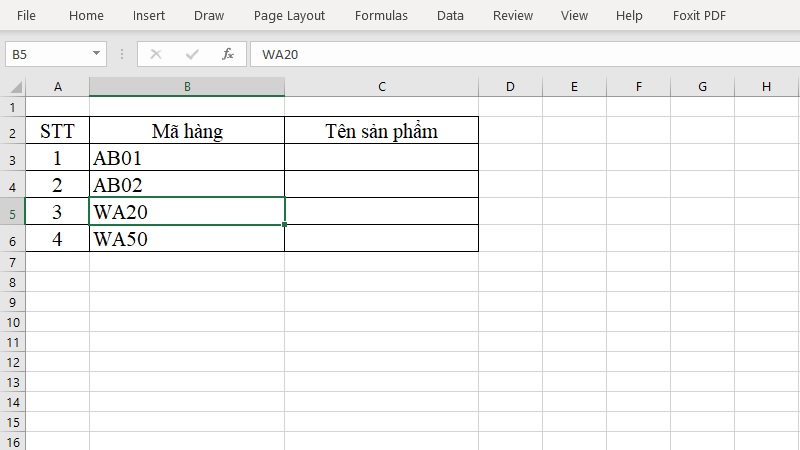
Task: Select cell containing WA50
Action: pyautogui.click(x=187, y=238)
